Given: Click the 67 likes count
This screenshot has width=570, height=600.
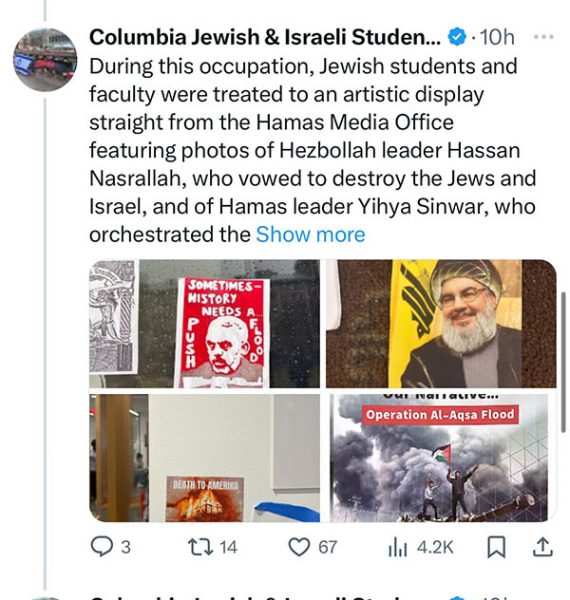Looking at the screenshot, I should (328, 547).
